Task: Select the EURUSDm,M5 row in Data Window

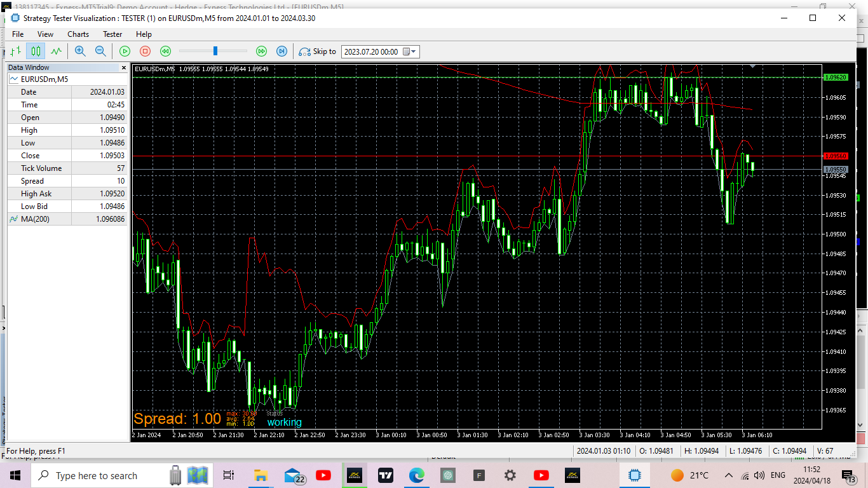Action: click(67, 79)
